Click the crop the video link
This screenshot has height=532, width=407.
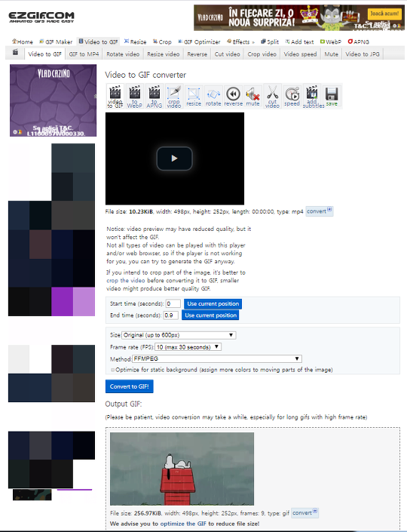tap(126, 281)
